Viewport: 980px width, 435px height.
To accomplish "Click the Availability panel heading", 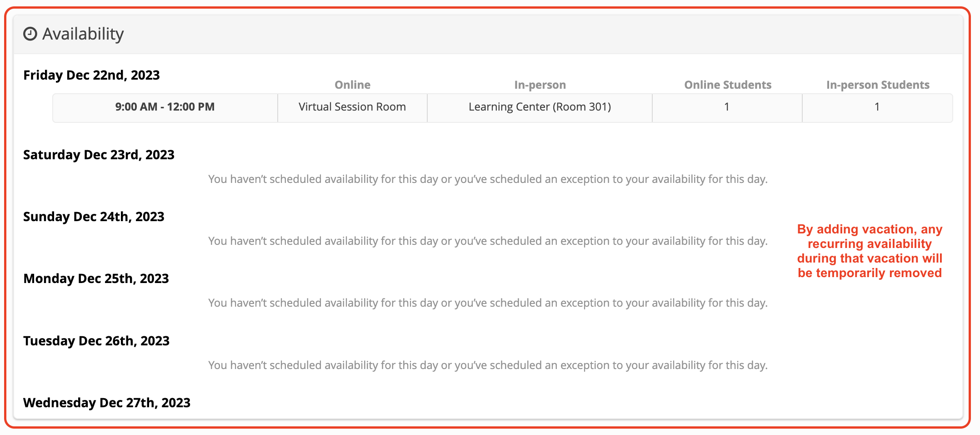I will pos(83,34).
